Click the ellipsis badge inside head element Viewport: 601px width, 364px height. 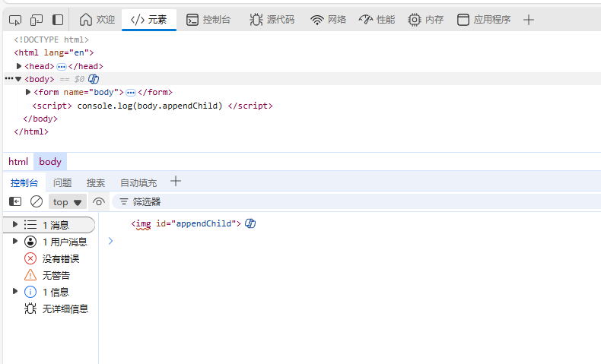(62, 67)
